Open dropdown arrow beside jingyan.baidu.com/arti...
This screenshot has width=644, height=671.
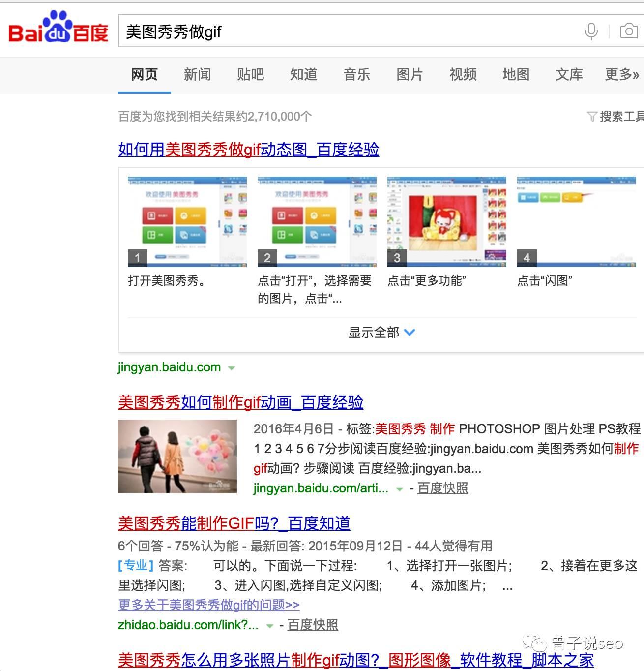click(x=400, y=489)
